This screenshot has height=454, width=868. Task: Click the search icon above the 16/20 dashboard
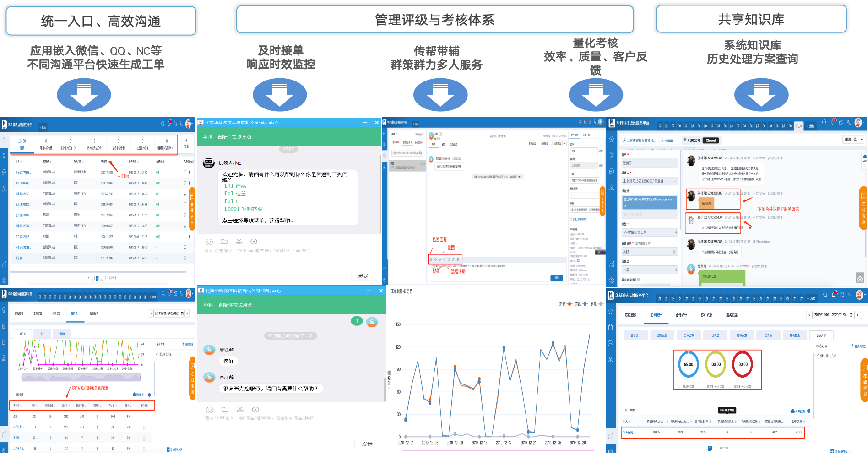tap(163, 124)
